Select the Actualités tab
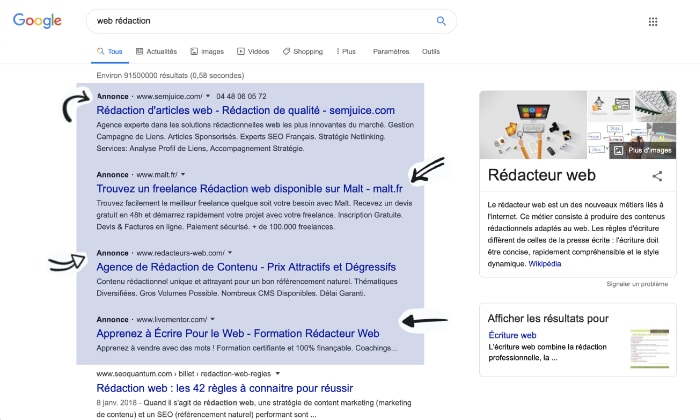 156,51
